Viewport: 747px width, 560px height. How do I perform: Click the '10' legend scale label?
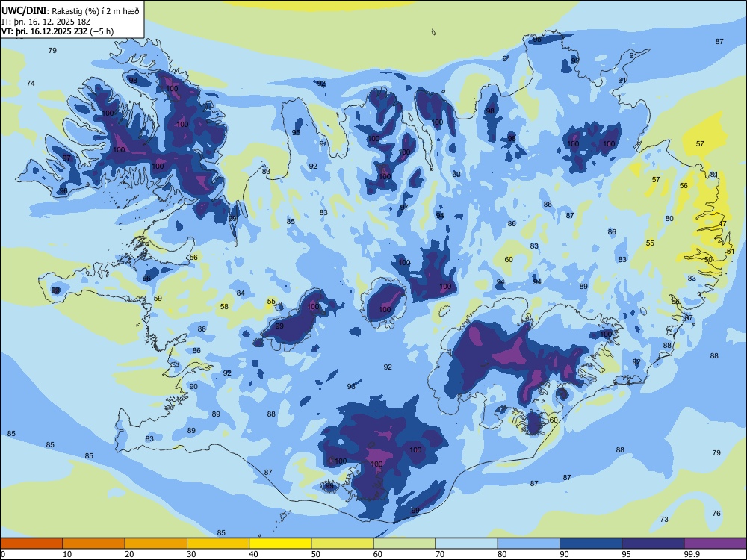tap(67, 554)
